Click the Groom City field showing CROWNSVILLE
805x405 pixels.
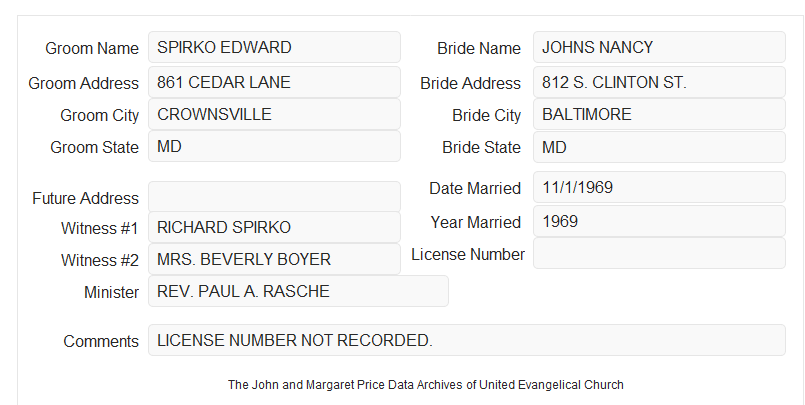tap(274, 114)
